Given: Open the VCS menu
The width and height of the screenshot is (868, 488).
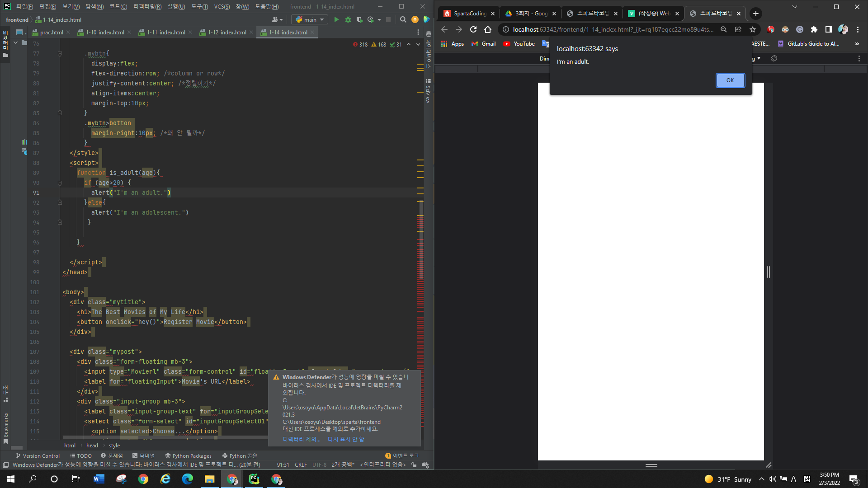Looking at the screenshot, I should (222, 6).
